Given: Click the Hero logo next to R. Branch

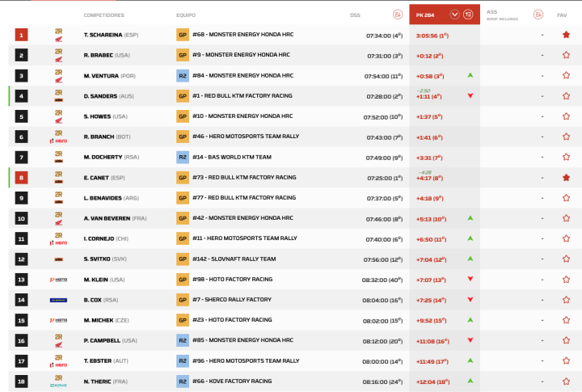Looking at the screenshot, I should coord(58,137).
